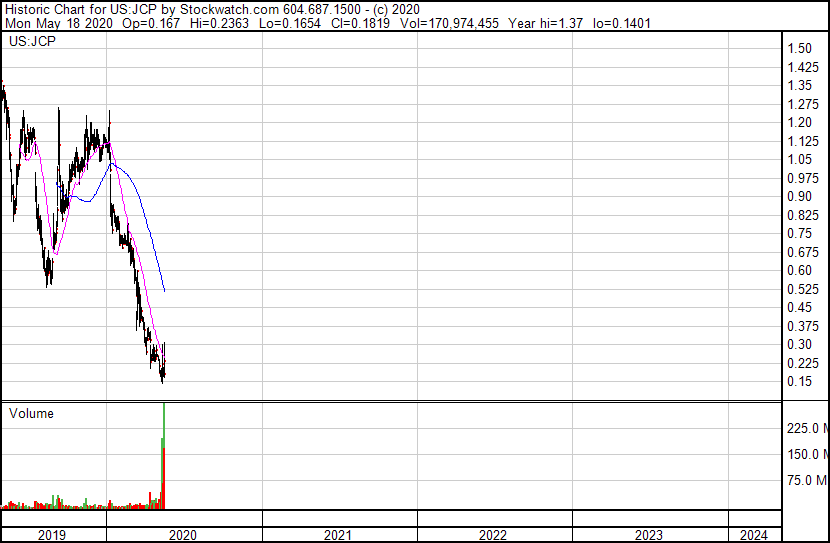Click the 0.45 price axis label
This screenshot has width=830, height=543.
(x=799, y=307)
